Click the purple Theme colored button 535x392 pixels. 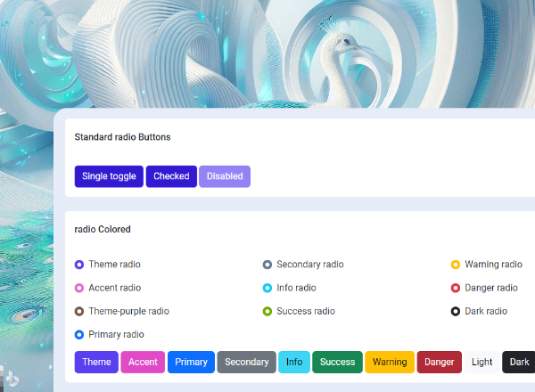(x=96, y=362)
